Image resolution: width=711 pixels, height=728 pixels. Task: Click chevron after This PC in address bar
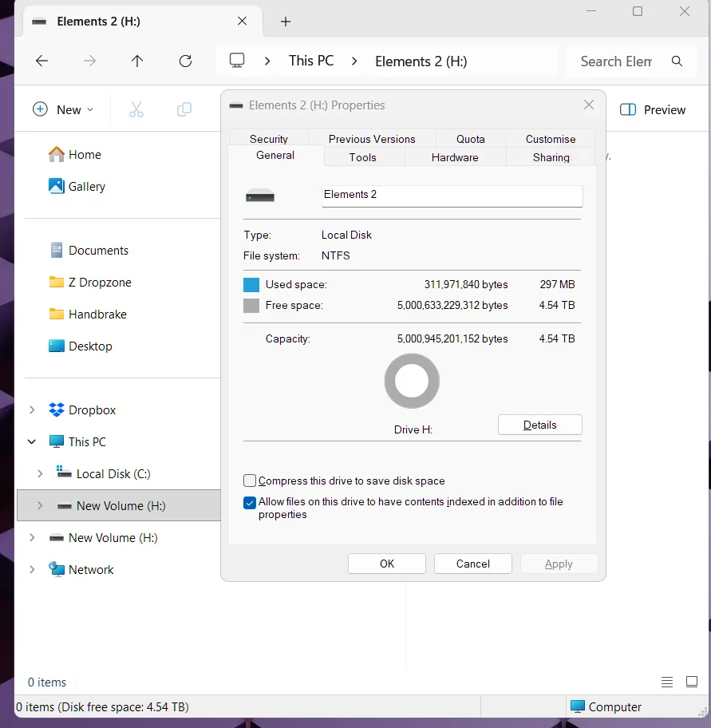pyautogui.click(x=354, y=61)
